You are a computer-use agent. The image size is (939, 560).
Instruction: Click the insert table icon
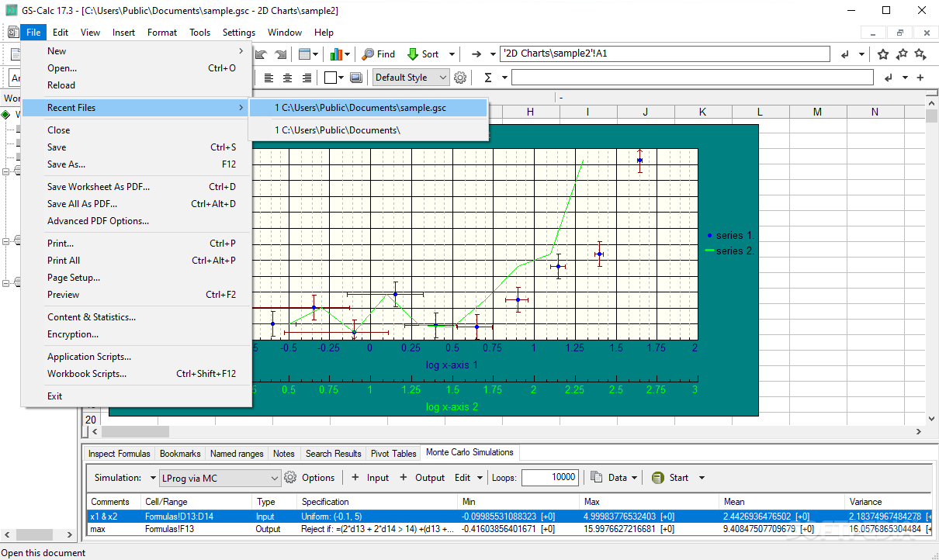304,54
